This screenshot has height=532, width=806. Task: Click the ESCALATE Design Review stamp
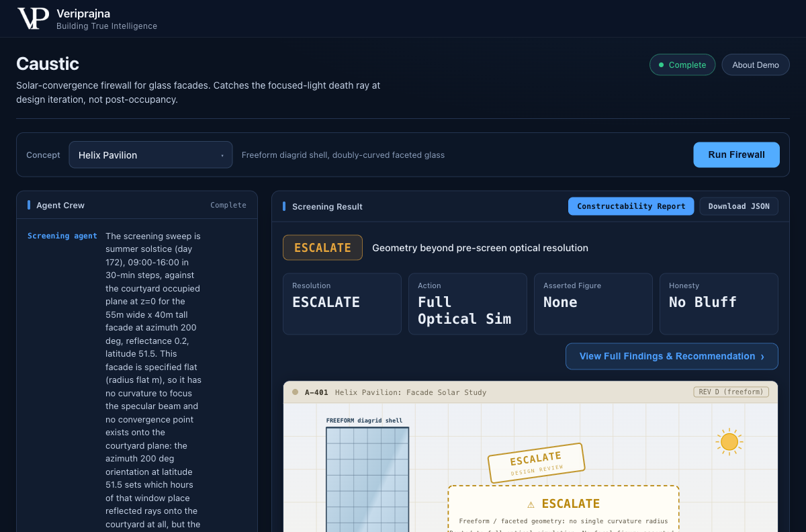pyautogui.click(x=536, y=463)
